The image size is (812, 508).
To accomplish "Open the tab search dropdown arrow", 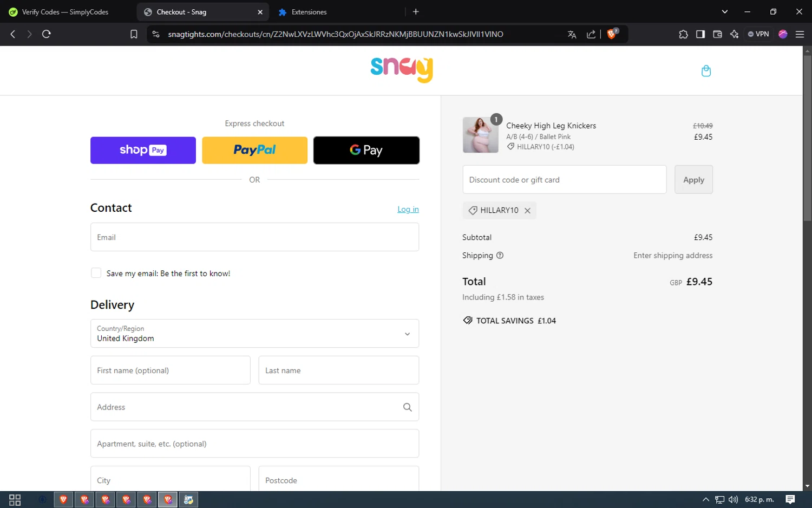I will (x=725, y=12).
